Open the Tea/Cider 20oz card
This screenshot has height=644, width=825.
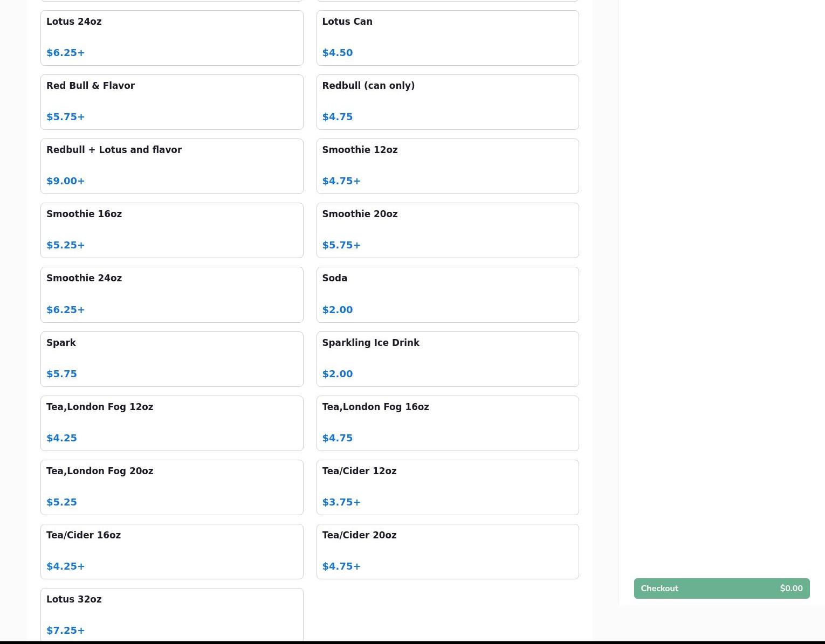[x=447, y=551]
